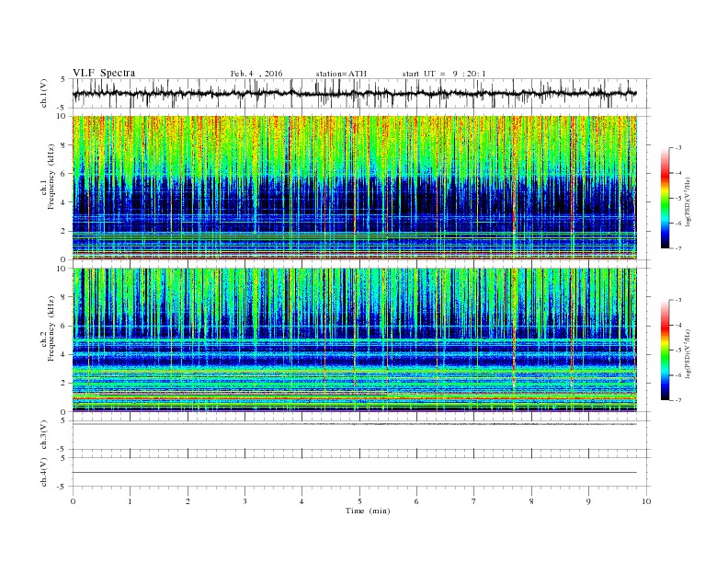
Task: Click the color bar beside ch.2 spectrogram
Action: click(x=665, y=350)
